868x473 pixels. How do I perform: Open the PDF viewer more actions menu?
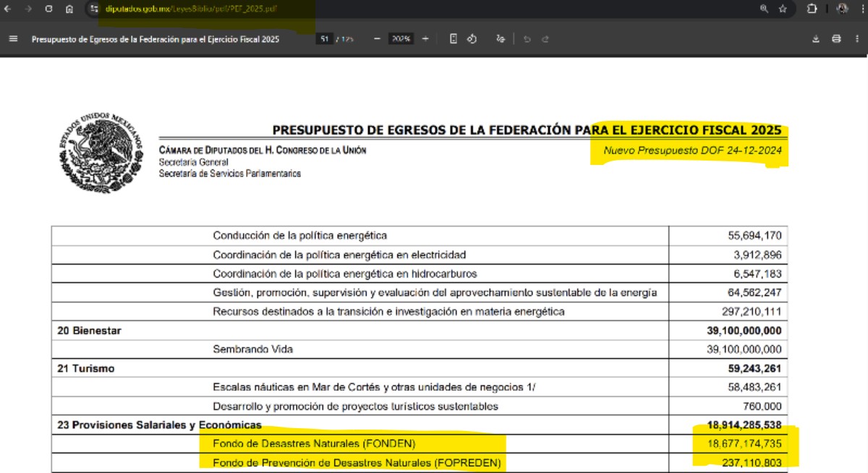[856, 39]
